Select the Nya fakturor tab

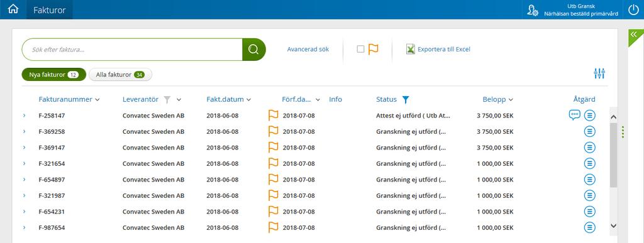click(54, 75)
